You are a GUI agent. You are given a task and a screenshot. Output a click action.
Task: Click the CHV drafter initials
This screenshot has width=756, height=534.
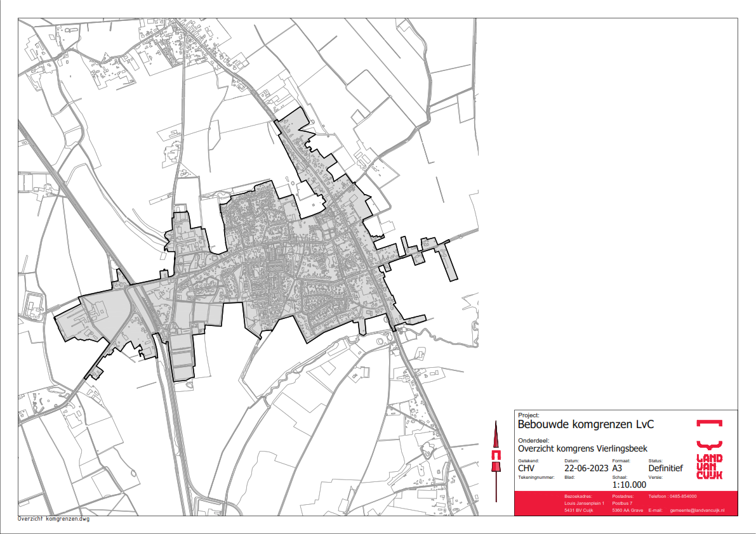tap(527, 469)
